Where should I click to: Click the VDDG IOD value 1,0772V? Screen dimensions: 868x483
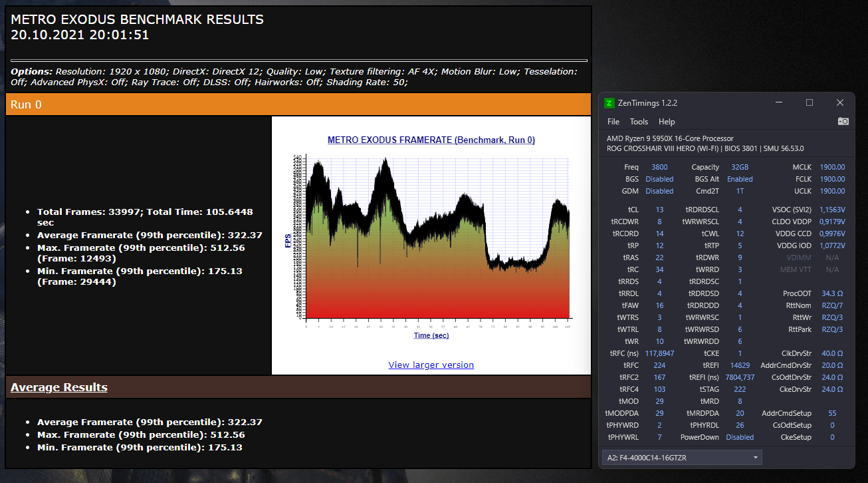pyautogui.click(x=832, y=245)
